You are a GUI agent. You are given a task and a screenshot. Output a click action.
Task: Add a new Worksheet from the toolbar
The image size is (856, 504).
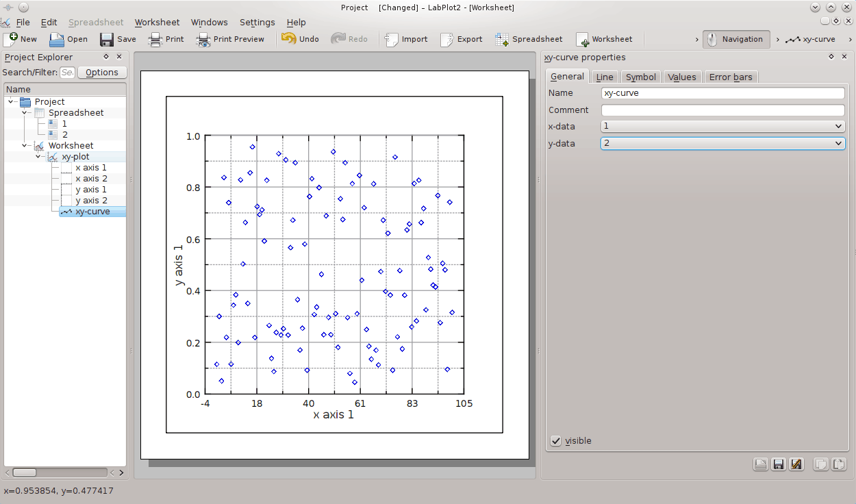point(582,39)
